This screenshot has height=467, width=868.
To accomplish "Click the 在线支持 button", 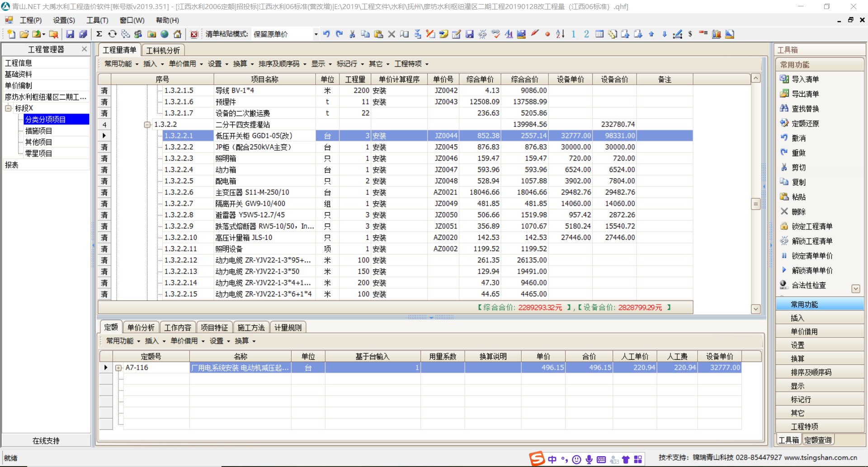I will (46, 441).
